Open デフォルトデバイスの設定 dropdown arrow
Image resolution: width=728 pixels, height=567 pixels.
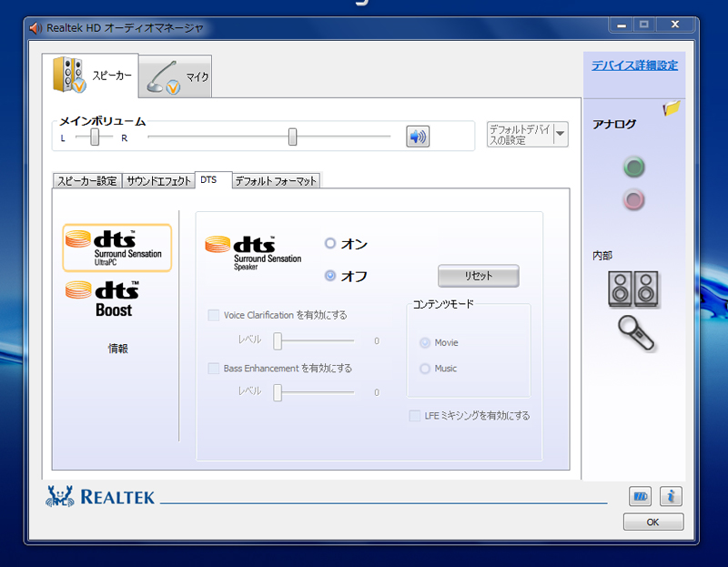(561, 134)
